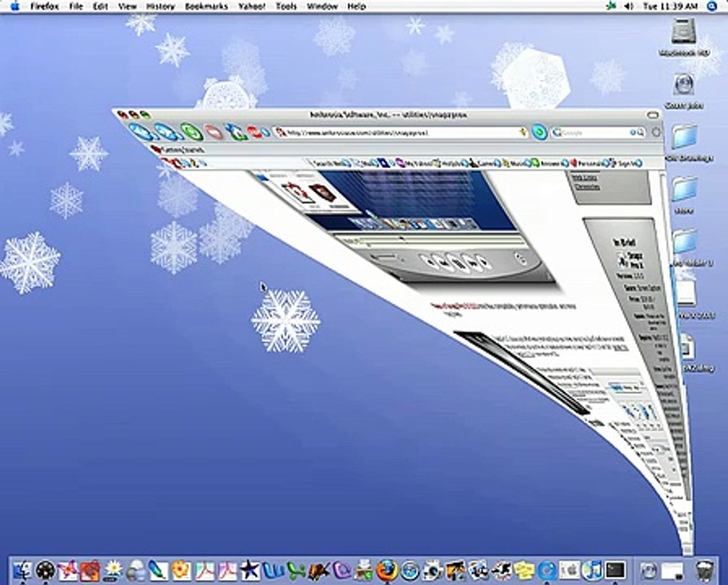This screenshot has width=728, height=585.
Task: Open the History menu
Action: pyautogui.click(x=160, y=6)
